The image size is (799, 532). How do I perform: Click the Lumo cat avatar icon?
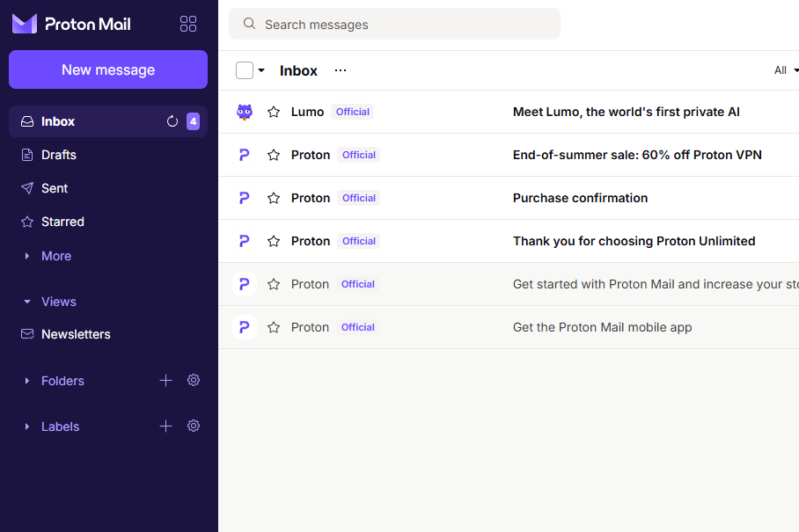(245, 112)
